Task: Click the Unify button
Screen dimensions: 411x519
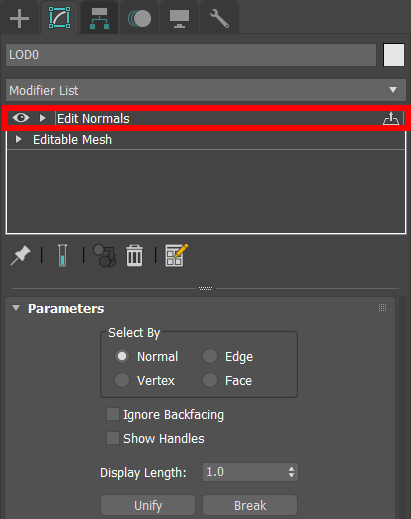Action: [x=148, y=505]
